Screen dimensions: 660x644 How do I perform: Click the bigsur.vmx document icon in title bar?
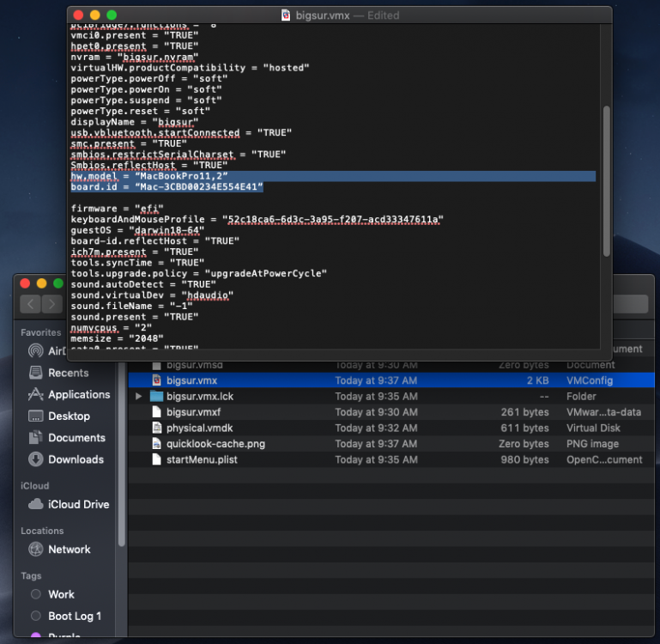[x=286, y=15]
